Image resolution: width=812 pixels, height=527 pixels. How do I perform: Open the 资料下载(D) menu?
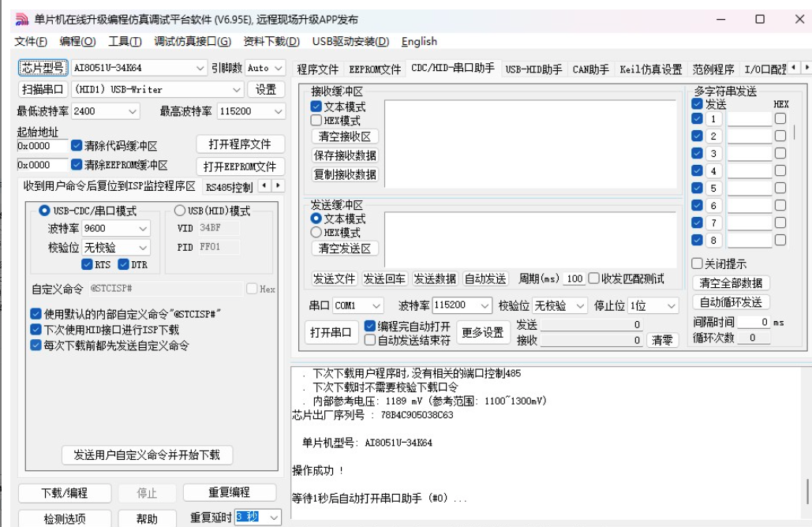pos(271,41)
